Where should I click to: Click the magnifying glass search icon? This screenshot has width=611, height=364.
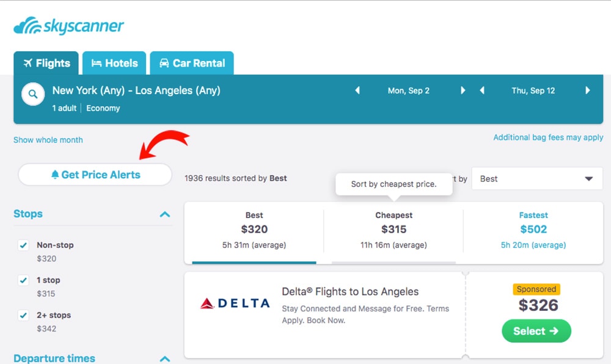point(33,93)
